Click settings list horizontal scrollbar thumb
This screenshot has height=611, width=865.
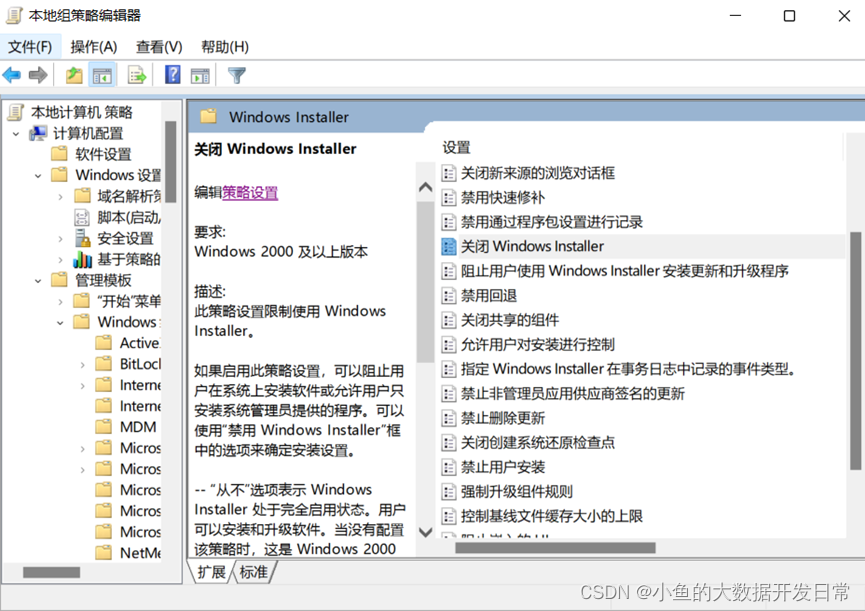tap(556, 548)
